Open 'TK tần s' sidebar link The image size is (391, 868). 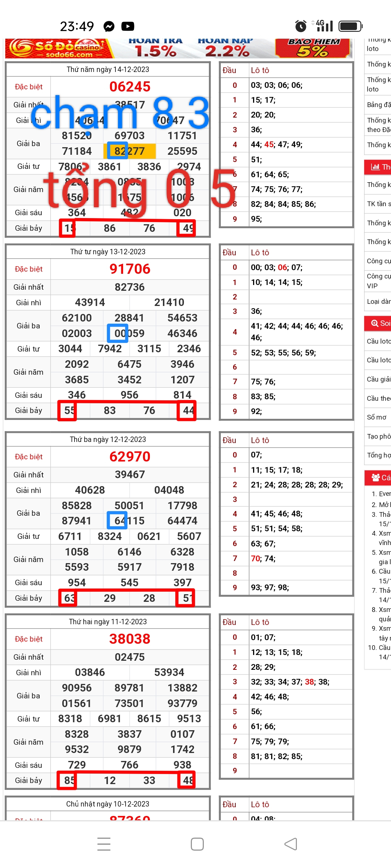tap(378, 204)
